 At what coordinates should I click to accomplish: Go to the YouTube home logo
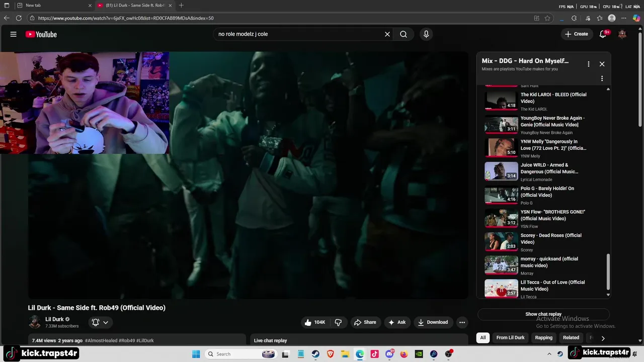(x=41, y=34)
